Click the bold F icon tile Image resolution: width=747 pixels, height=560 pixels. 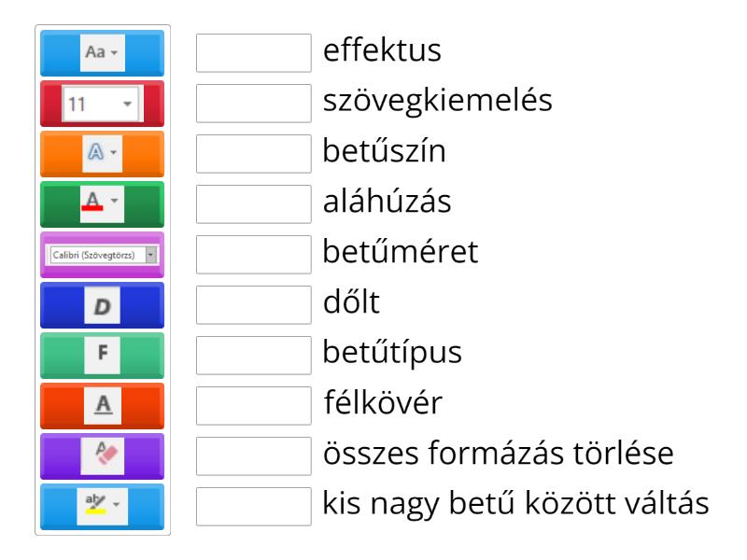pos(102,356)
